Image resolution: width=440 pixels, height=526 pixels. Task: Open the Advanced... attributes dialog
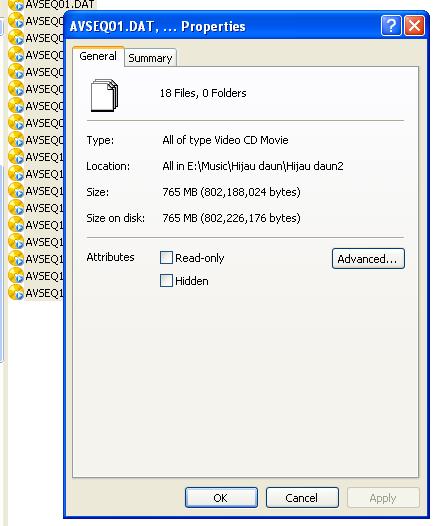pyautogui.click(x=368, y=259)
